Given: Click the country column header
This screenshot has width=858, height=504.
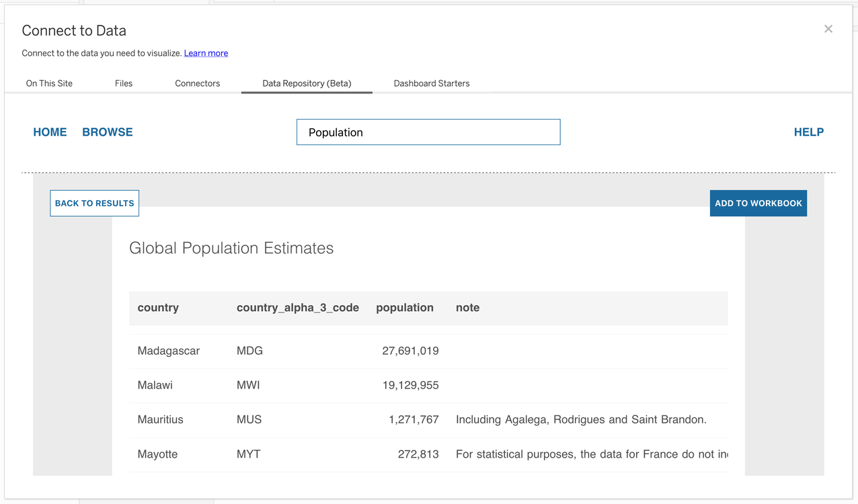Looking at the screenshot, I should [158, 308].
